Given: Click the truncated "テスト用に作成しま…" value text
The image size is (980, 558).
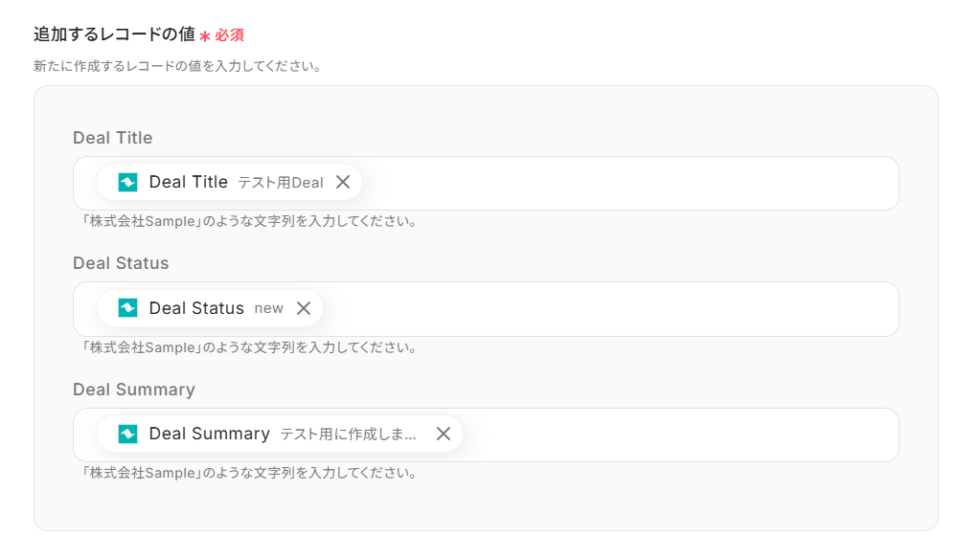Looking at the screenshot, I should [x=349, y=435].
